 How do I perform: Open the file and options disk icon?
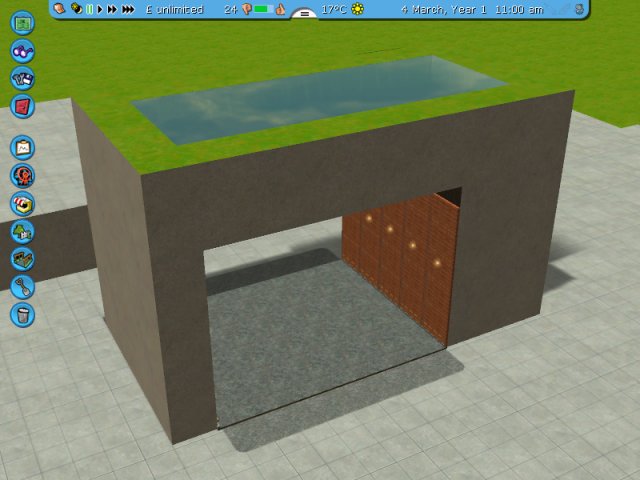point(22,78)
